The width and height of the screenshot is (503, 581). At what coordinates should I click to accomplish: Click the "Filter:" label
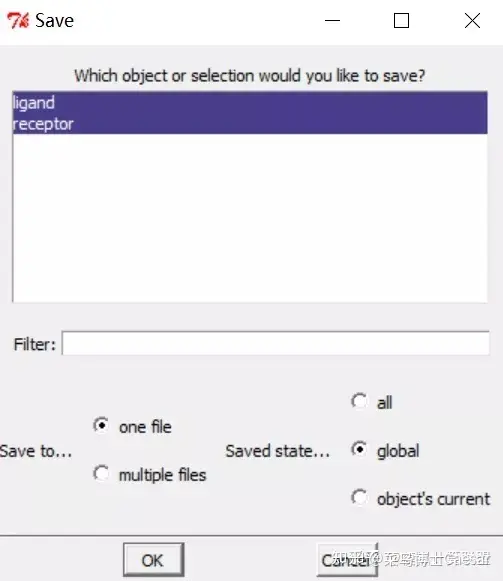(x=34, y=344)
